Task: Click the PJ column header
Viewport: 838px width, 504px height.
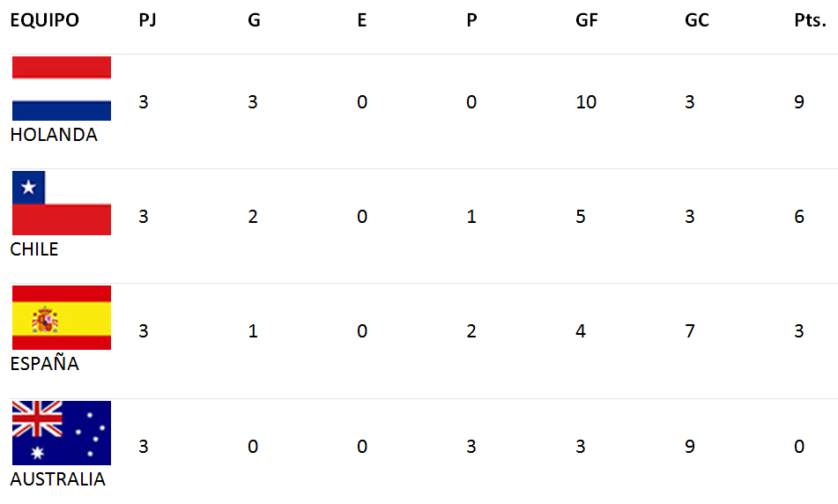Action: click(147, 20)
